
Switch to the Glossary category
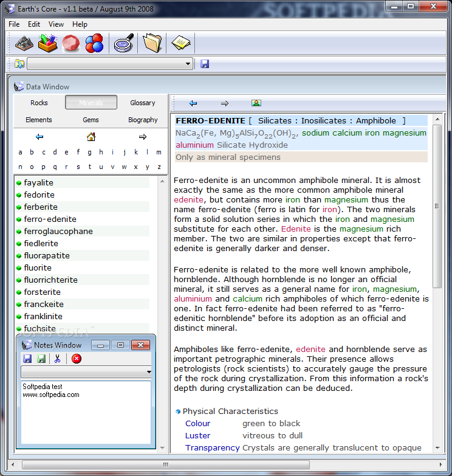point(143,103)
